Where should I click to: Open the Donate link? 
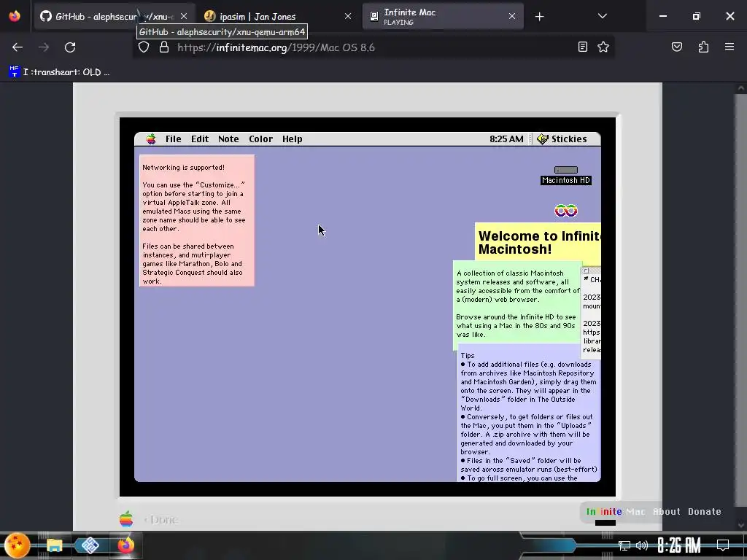pyautogui.click(x=704, y=511)
